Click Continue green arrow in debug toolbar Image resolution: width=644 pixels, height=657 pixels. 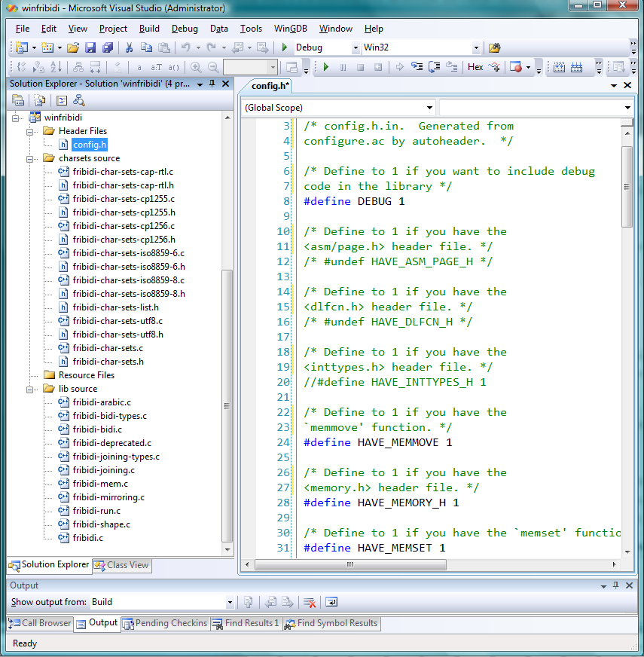(326, 67)
